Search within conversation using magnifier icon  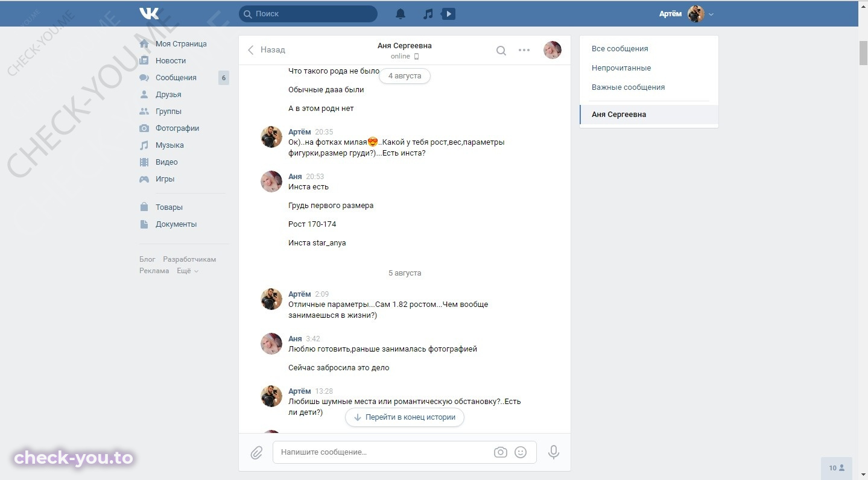(501, 51)
